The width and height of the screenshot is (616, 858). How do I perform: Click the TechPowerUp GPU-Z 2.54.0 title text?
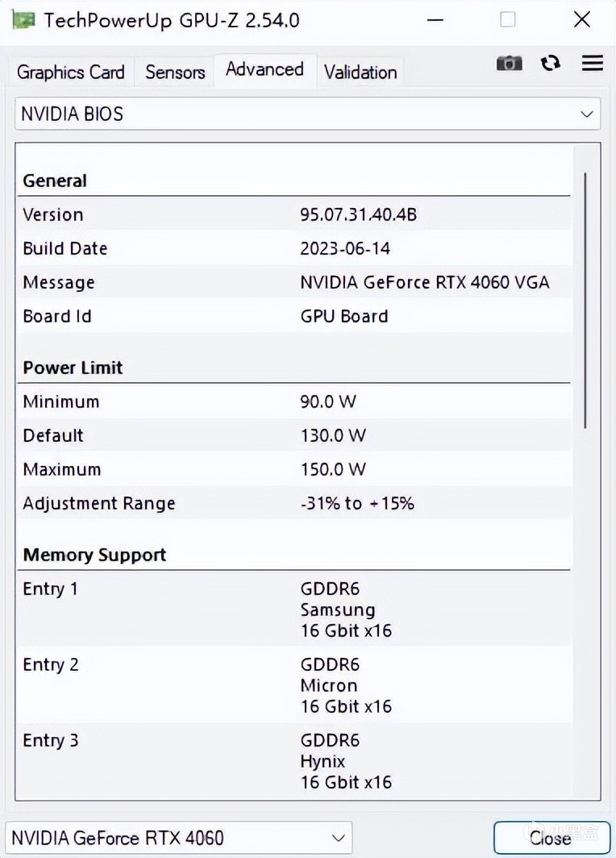(172, 21)
